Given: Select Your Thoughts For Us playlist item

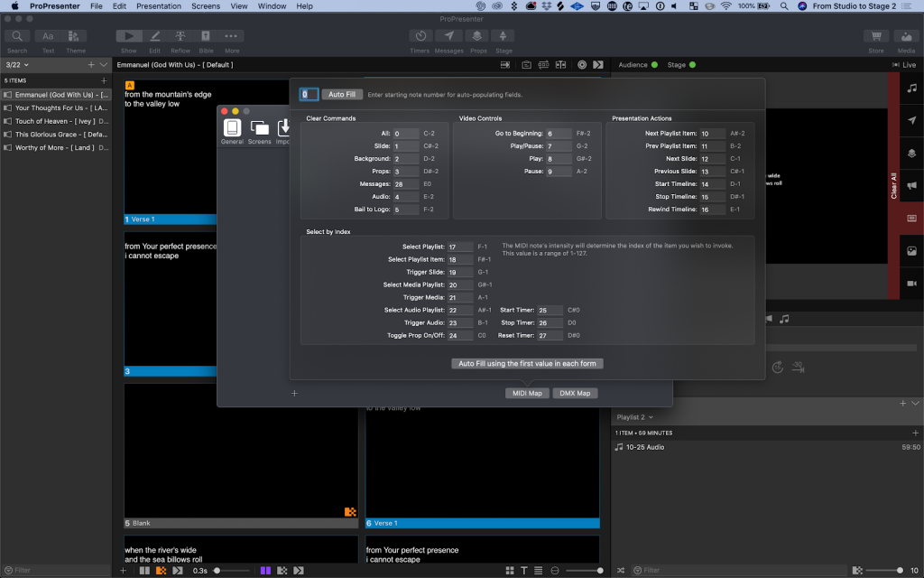Looking at the screenshot, I should click(x=56, y=108).
